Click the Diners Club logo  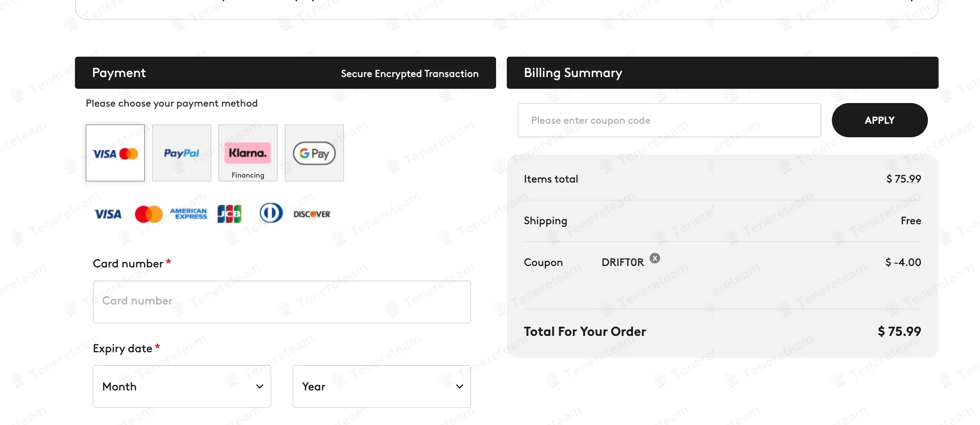271,213
